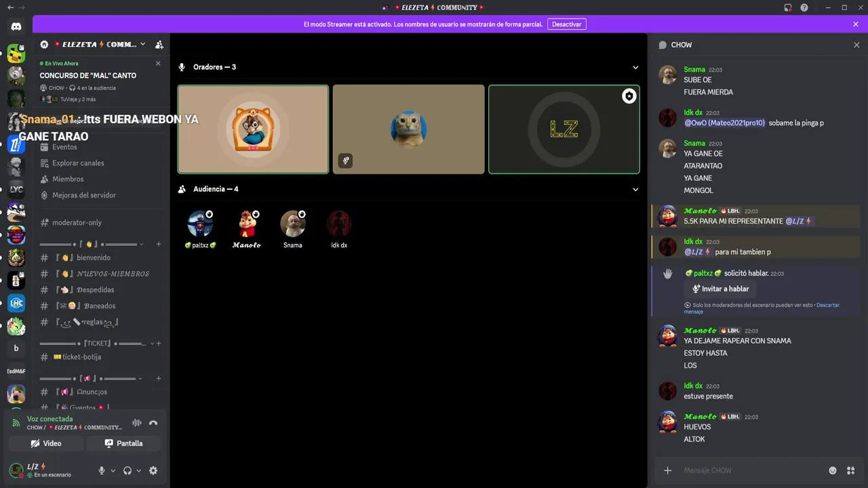Click the moderator badge on L/Z speaker tile
868x488 pixels.
(629, 96)
